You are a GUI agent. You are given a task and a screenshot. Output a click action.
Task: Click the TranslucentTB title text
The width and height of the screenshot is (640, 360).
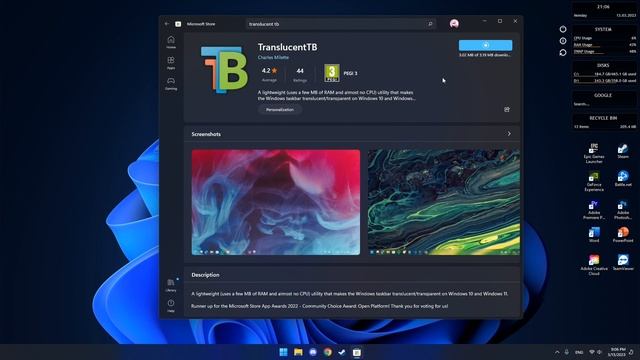click(x=287, y=47)
